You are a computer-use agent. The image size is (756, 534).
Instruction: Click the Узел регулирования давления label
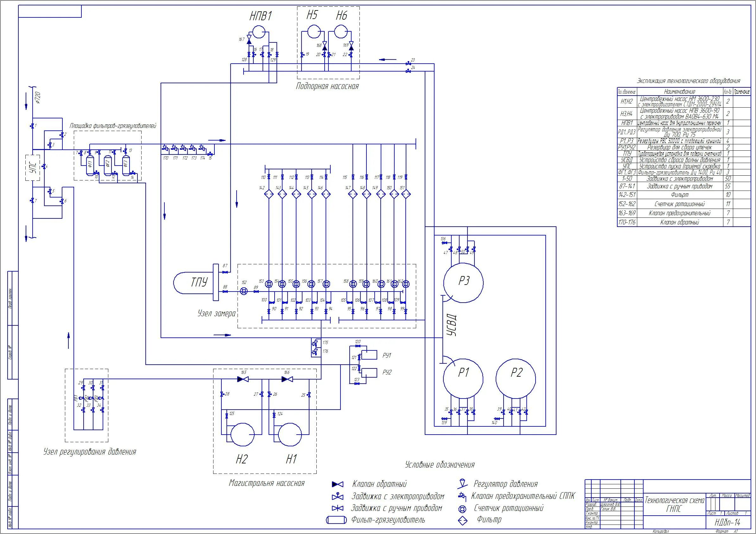tap(90, 452)
